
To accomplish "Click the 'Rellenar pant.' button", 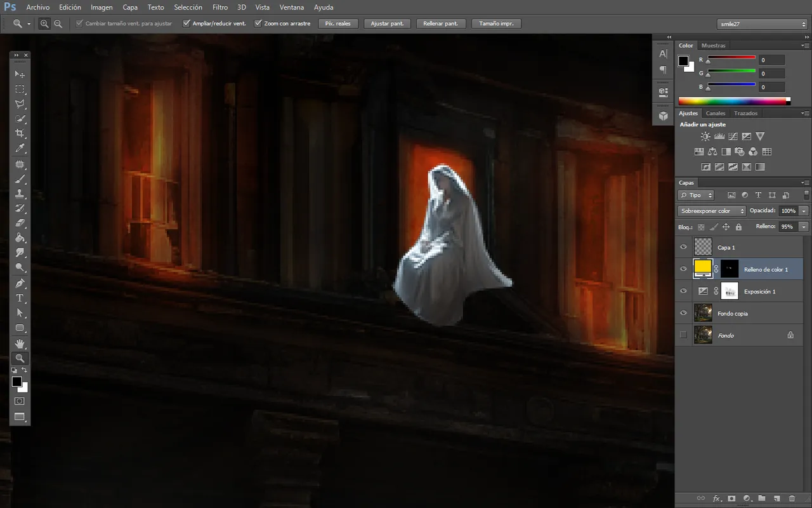I will click(x=441, y=23).
